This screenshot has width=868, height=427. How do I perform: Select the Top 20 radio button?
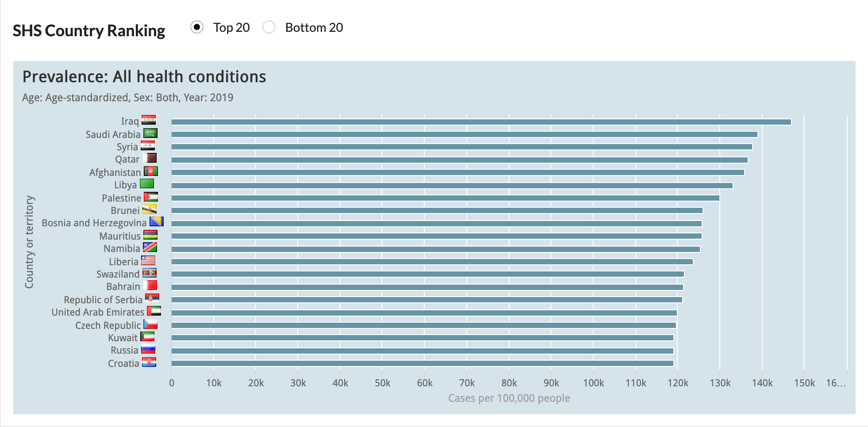point(197,27)
